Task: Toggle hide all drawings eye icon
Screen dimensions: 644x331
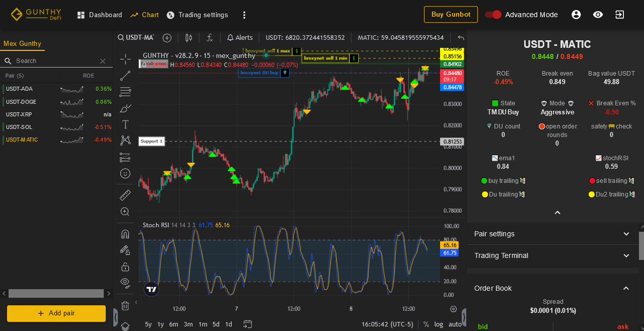Action: 125,282
